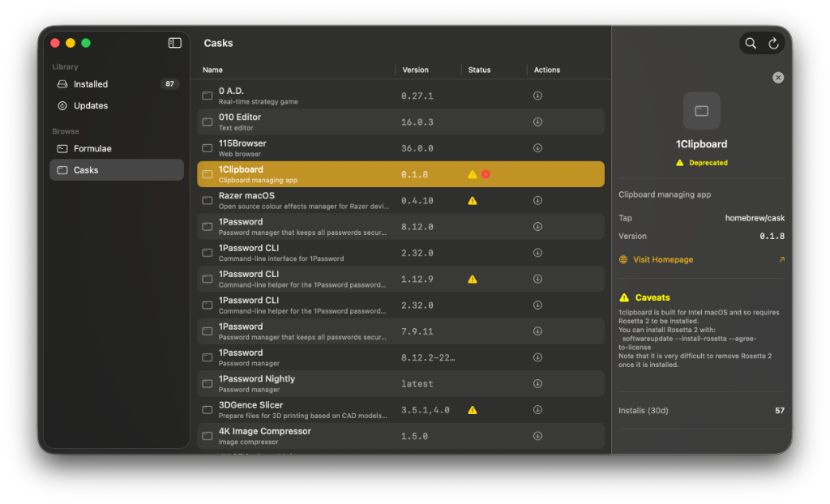The width and height of the screenshot is (830, 504).
Task: Select the 4K Image Compressor row
Action: coord(400,436)
